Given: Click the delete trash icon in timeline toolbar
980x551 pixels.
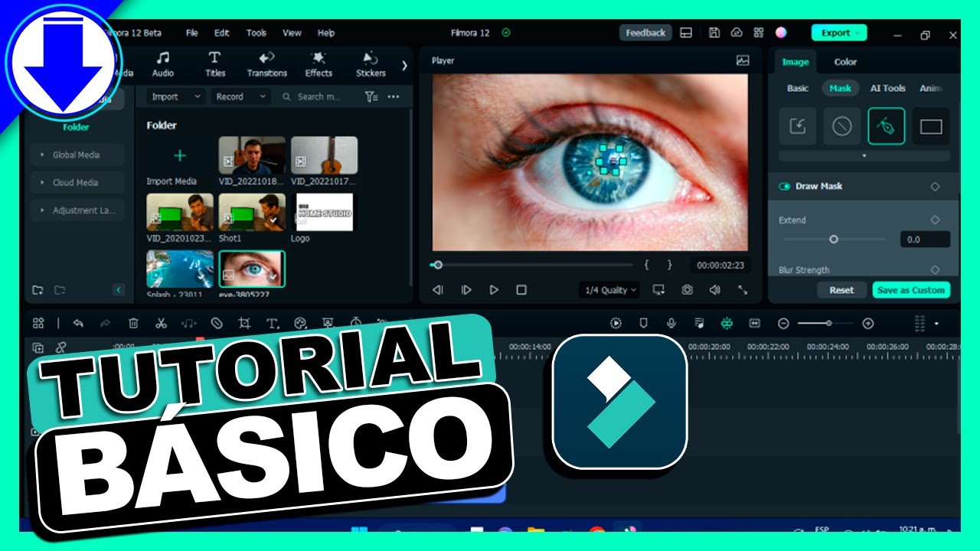Looking at the screenshot, I should (133, 324).
